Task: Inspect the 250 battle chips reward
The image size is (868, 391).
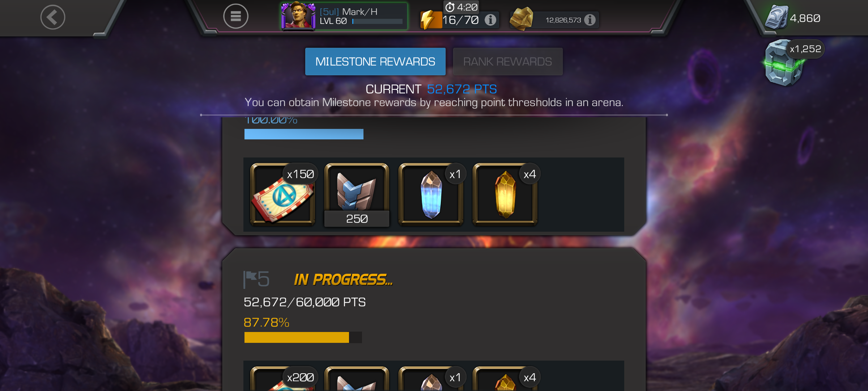Action: [357, 194]
